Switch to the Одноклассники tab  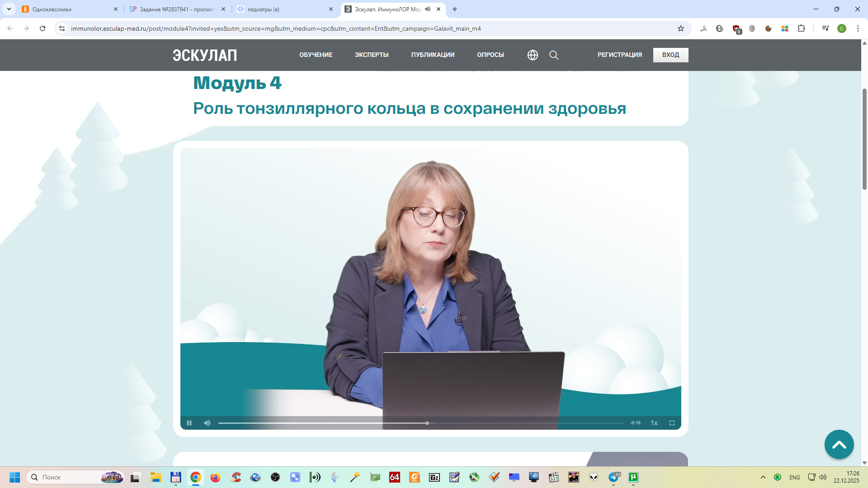pyautogui.click(x=68, y=9)
